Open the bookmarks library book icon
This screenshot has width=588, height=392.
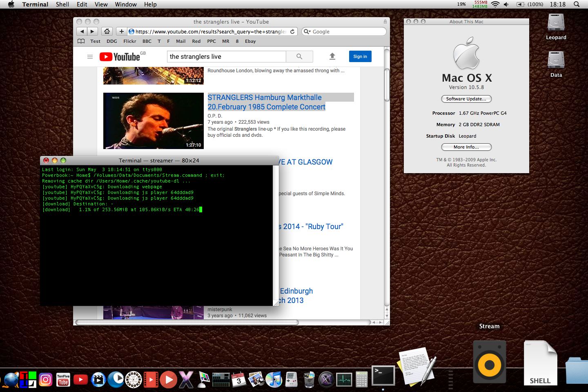tap(81, 41)
